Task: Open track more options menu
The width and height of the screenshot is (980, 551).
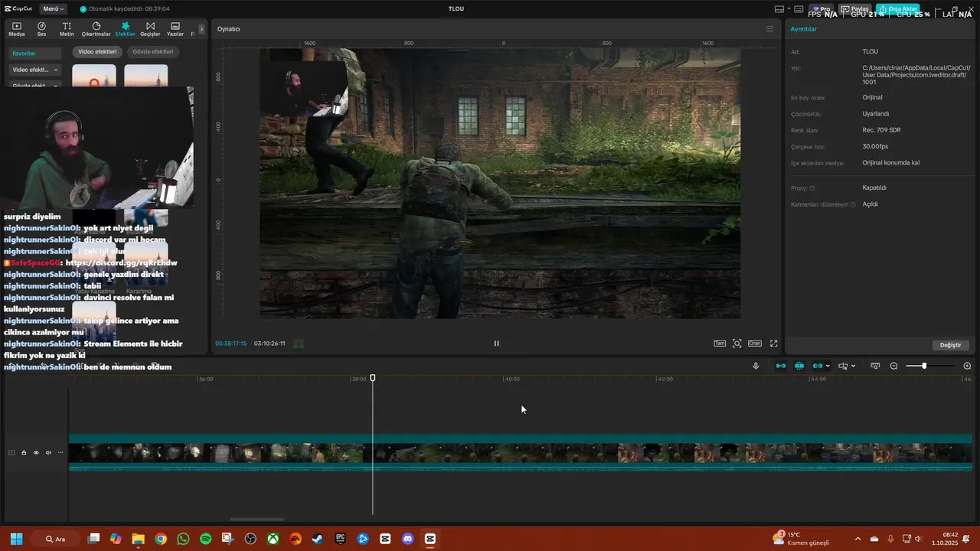Action: [60, 452]
